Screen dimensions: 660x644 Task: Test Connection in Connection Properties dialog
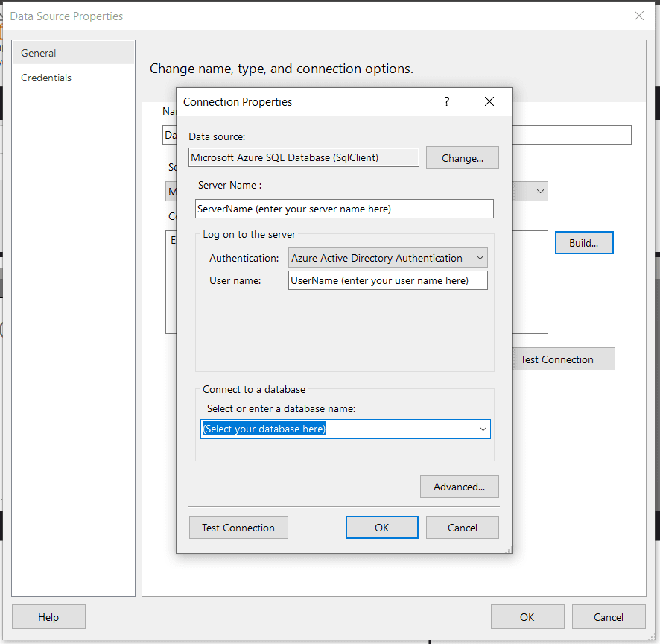238,528
